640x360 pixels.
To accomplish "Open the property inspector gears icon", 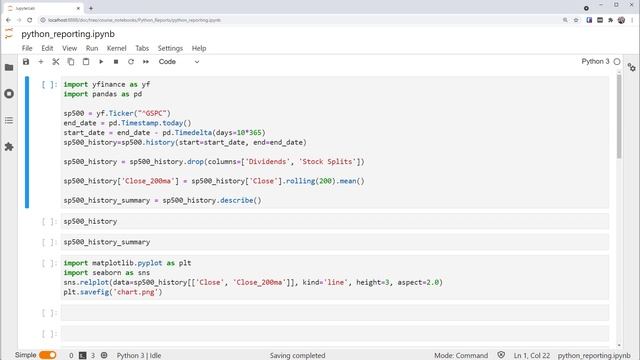I will (x=631, y=67).
